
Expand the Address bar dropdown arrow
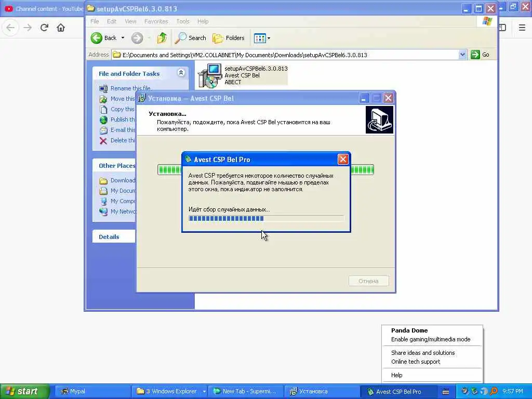click(462, 55)
